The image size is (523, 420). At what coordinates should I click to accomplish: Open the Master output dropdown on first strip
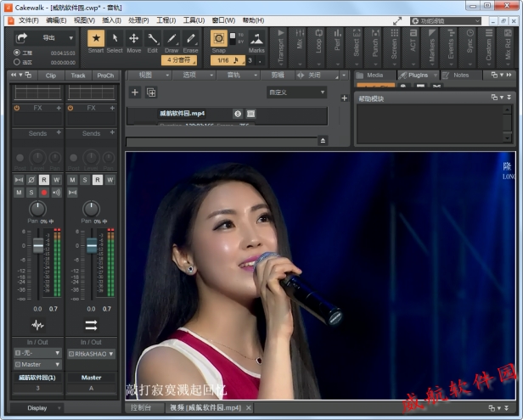point(38,365)
